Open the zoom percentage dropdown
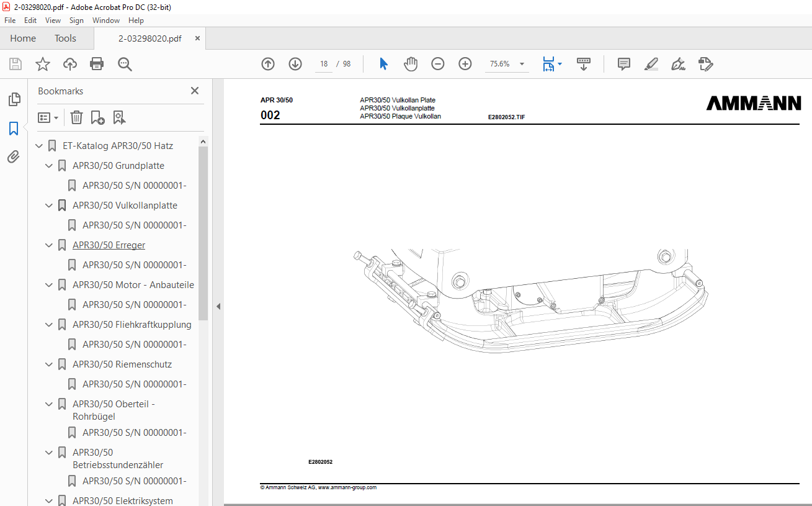This screenshot has width=812, height=506. [x=522, y=64]
